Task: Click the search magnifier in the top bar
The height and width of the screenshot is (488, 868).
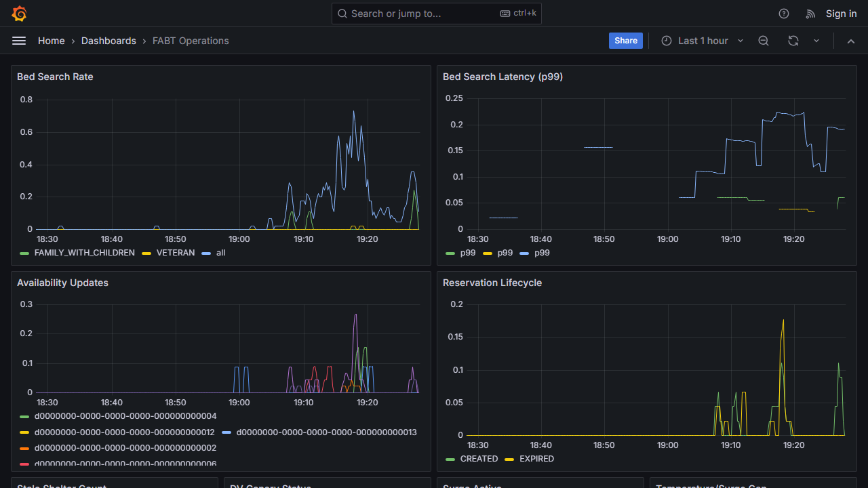Action: pos(342,14)
